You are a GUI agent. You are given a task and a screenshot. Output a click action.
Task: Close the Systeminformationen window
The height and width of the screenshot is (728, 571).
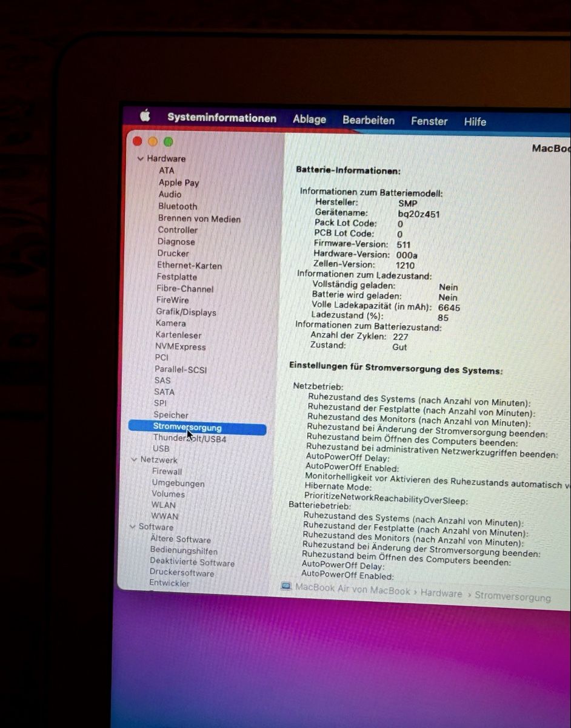click(137, 141)
